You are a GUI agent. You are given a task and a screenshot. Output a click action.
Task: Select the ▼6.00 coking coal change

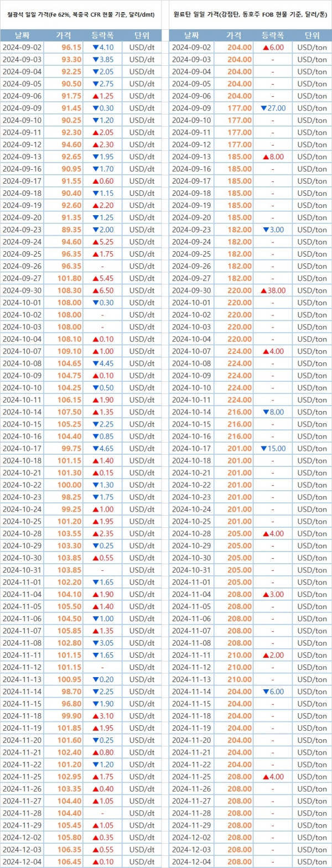point(273,692)
